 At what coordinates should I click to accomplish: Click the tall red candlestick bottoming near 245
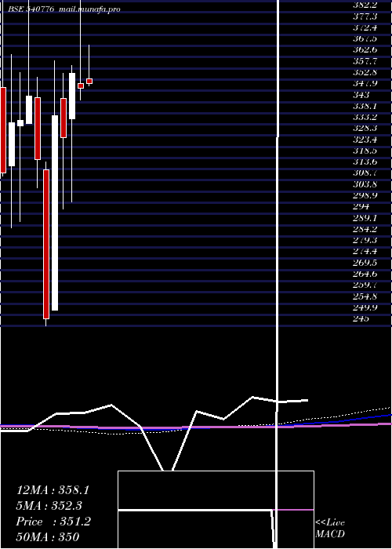(46, 244)
